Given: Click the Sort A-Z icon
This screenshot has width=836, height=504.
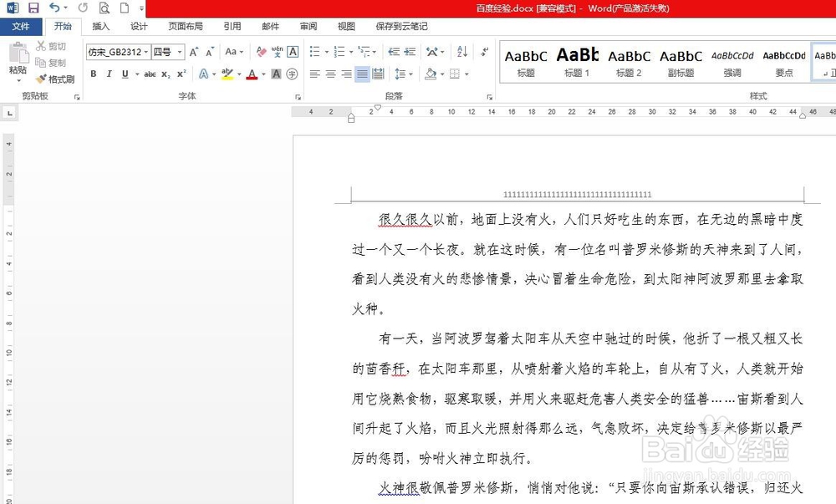Looking at the screenshot, I should coord(462,52).
